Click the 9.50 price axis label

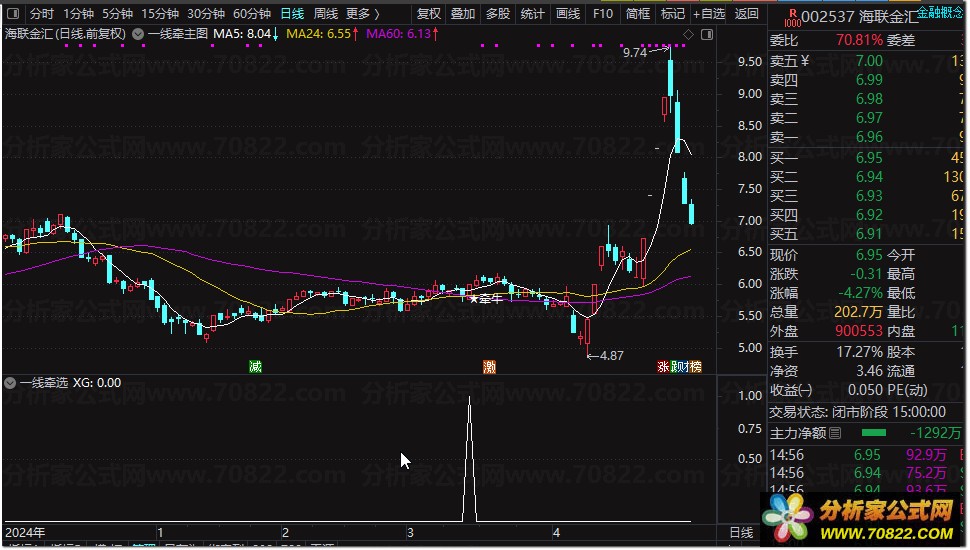pos(749,62)
